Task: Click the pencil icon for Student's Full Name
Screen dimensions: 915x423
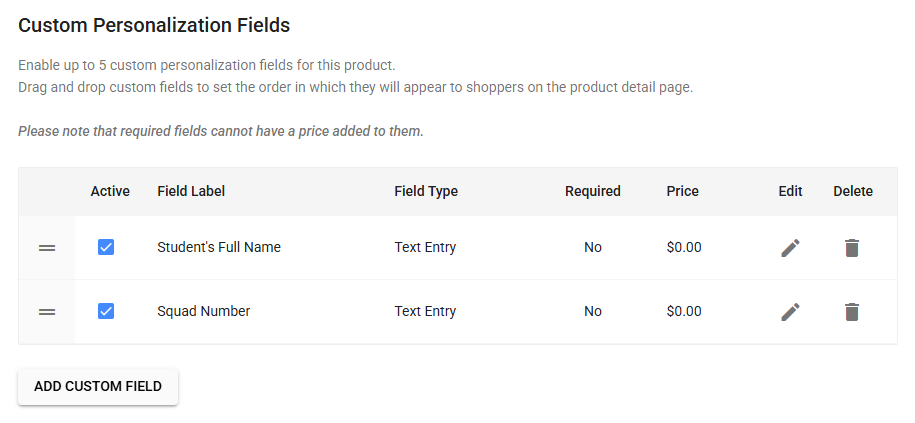Action: 790,248
